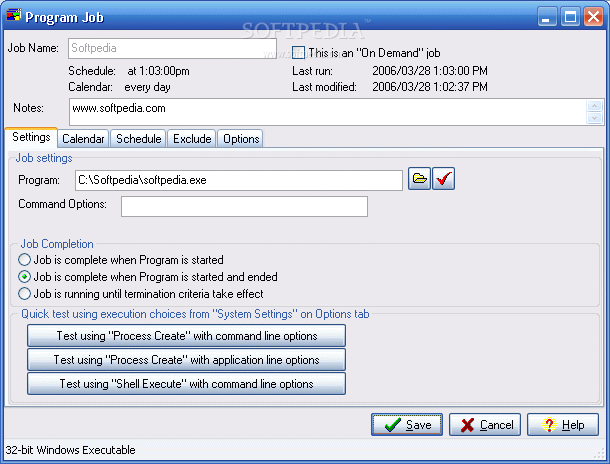Close the Program Job window
Screen dimensions: 610x464
point(593,17)
